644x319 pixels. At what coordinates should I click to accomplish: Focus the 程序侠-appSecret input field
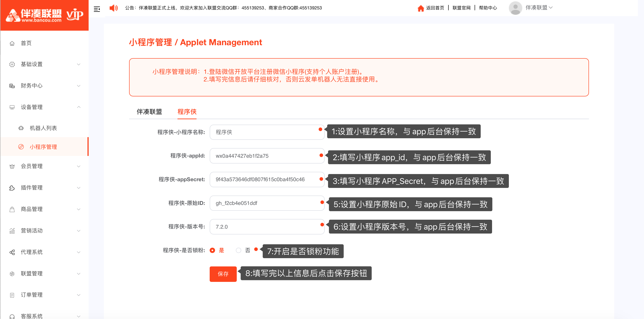tap(267, 179)
